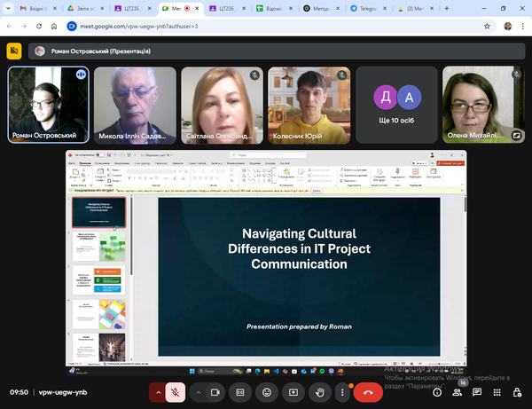This screenshot has width=532, height=409.
Task: Switch to the Gmail 'Вхідні' tab
Action: click(32, 8)
